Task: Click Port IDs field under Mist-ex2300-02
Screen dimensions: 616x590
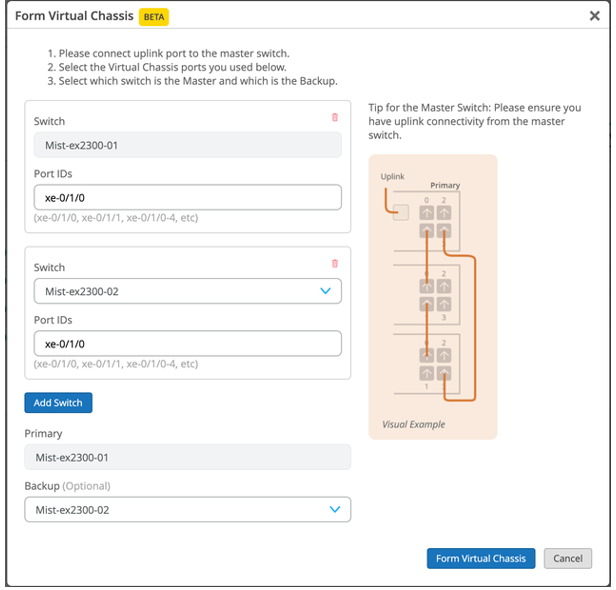Action: click(x=187, y=344)
